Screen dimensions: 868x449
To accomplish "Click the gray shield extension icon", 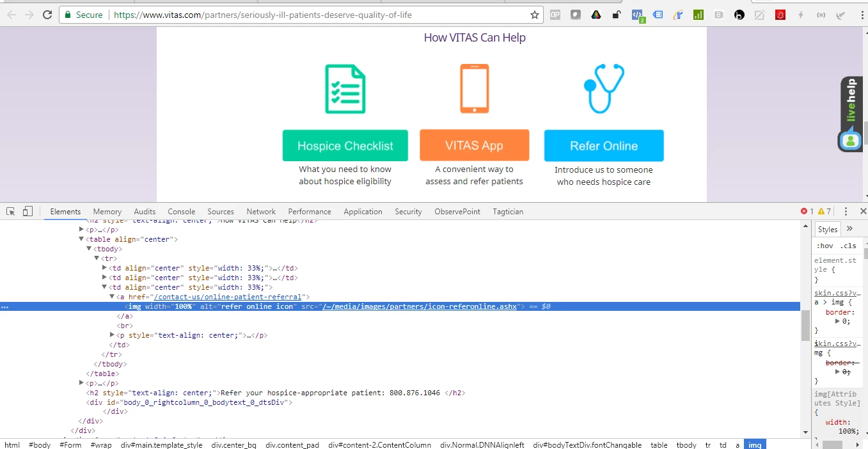I will coord(576,15).
